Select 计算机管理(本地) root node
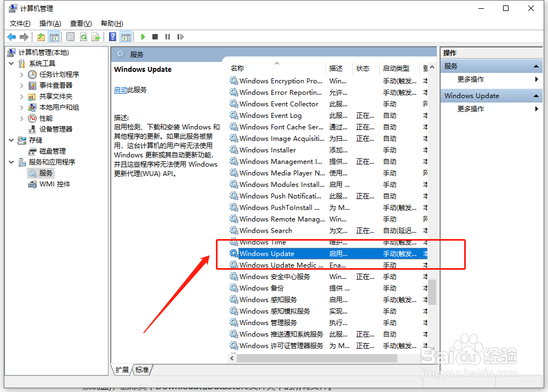 (x=43, y=53)
